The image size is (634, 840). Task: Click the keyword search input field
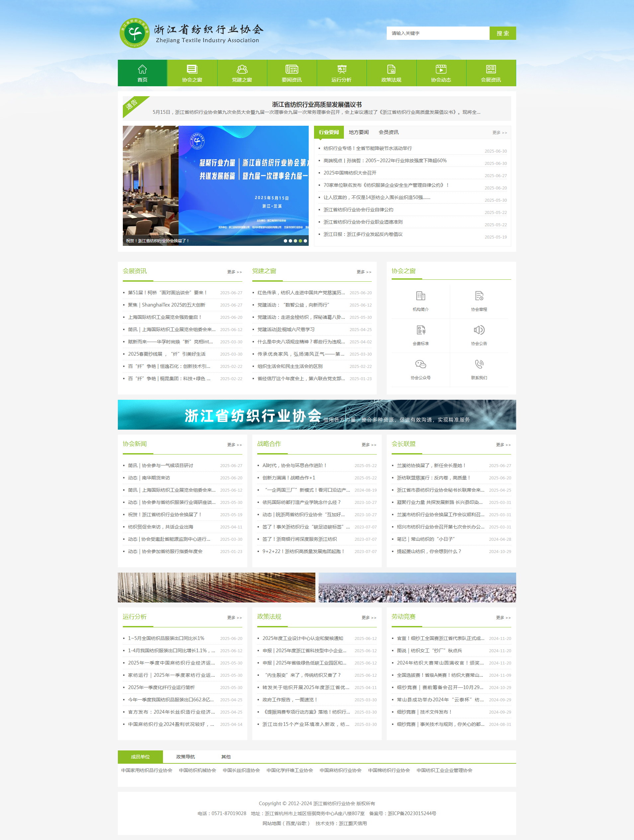(437, 34)
